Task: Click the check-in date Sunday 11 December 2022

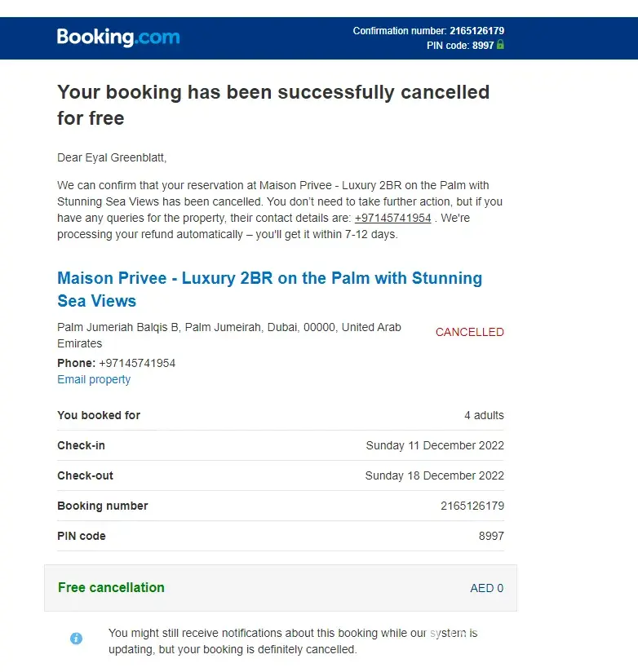Action: [435, 445]
